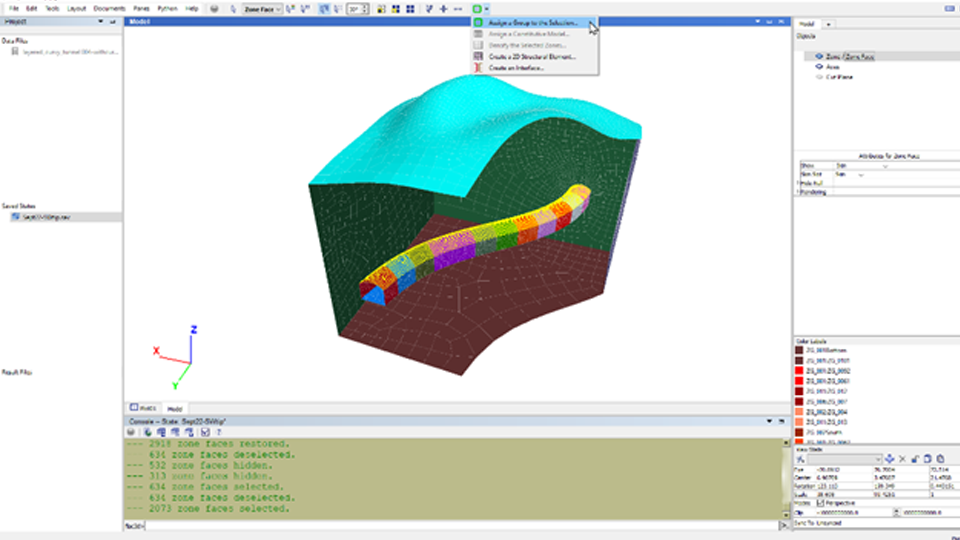Open the arrow beside green group button
The height and width of the screenshot is (540, 960).
(487, 9)
